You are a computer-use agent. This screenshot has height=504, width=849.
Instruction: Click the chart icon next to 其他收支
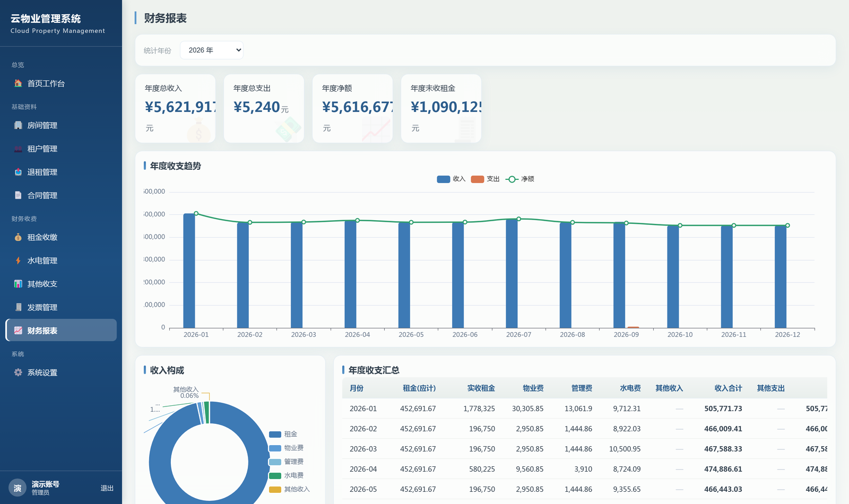[18, 284]
